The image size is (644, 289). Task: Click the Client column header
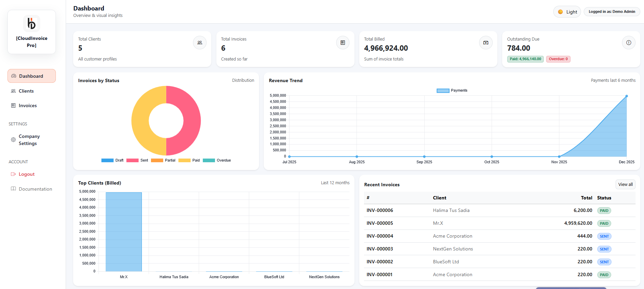[439, 198]
